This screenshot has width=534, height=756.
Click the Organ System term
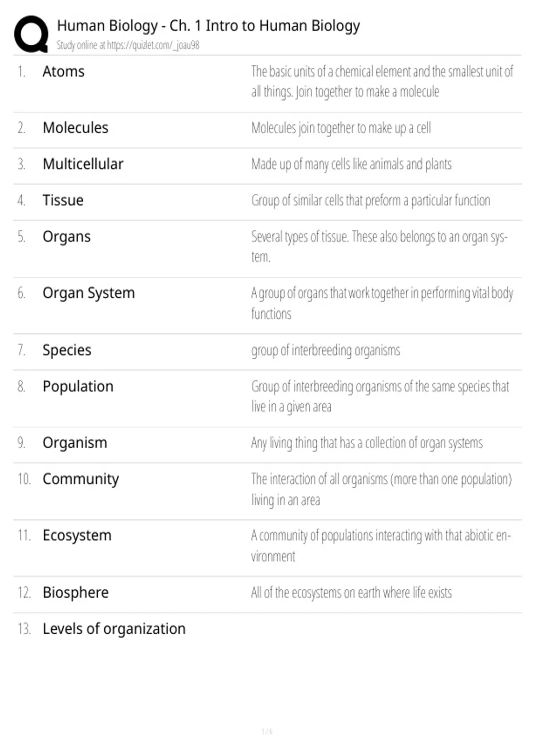click(x=89, y=294)
